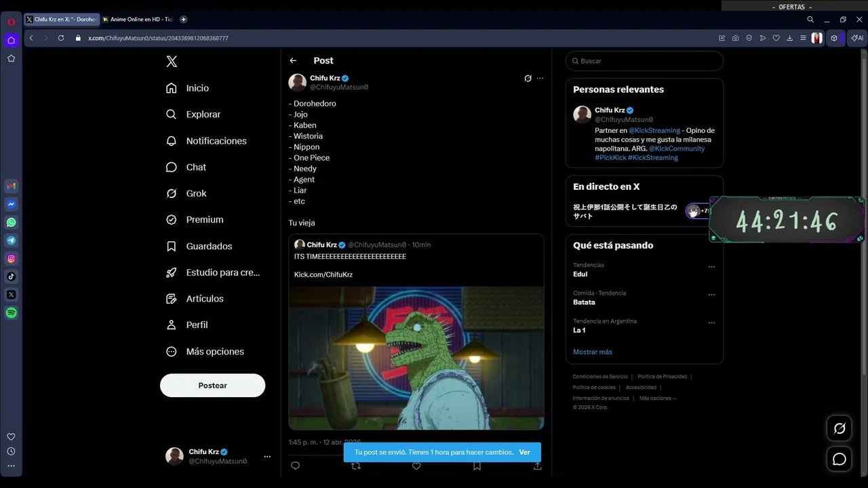This screenshot has width=868, height=488.
Task: Open the Opera AI assistant button
Action: 857,38
